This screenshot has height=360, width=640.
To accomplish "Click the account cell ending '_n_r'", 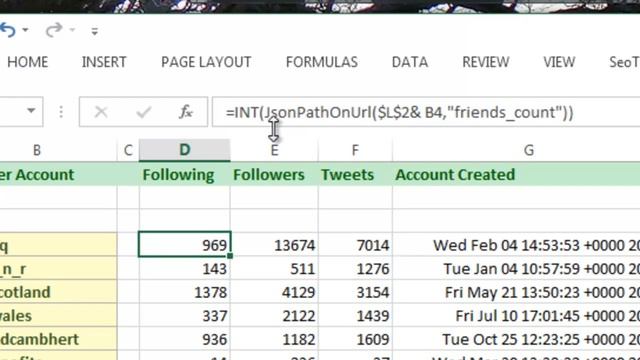I will tap(58, 269).
